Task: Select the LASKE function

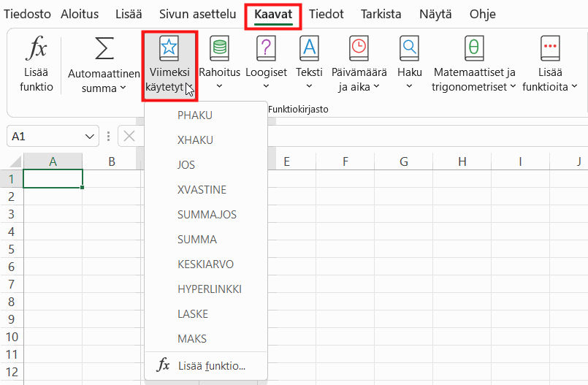Action: click(206, 314)
